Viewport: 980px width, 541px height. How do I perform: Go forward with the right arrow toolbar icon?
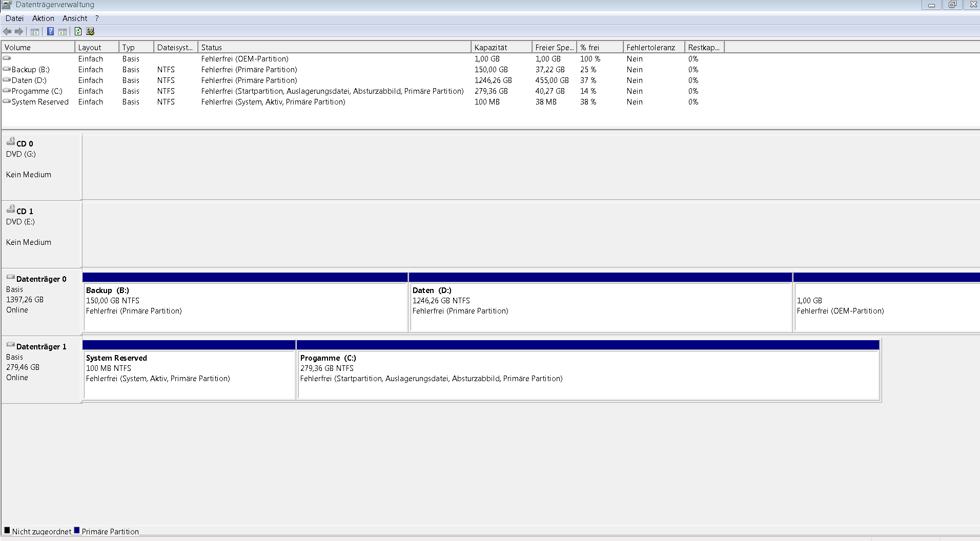tap(19, 31)
